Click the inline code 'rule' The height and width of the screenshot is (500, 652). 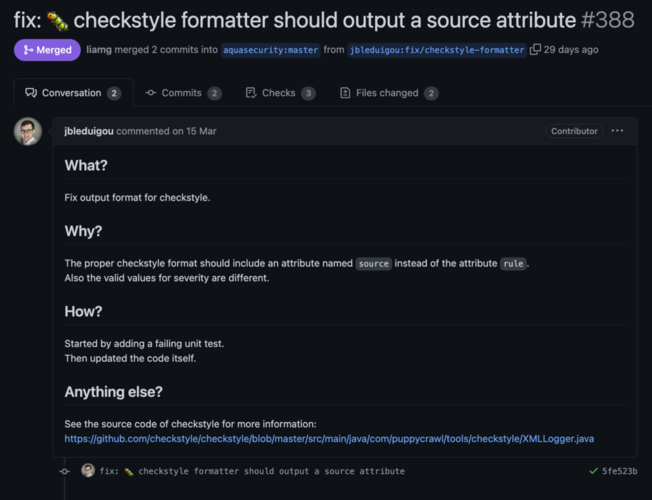[x=513, y=264]
